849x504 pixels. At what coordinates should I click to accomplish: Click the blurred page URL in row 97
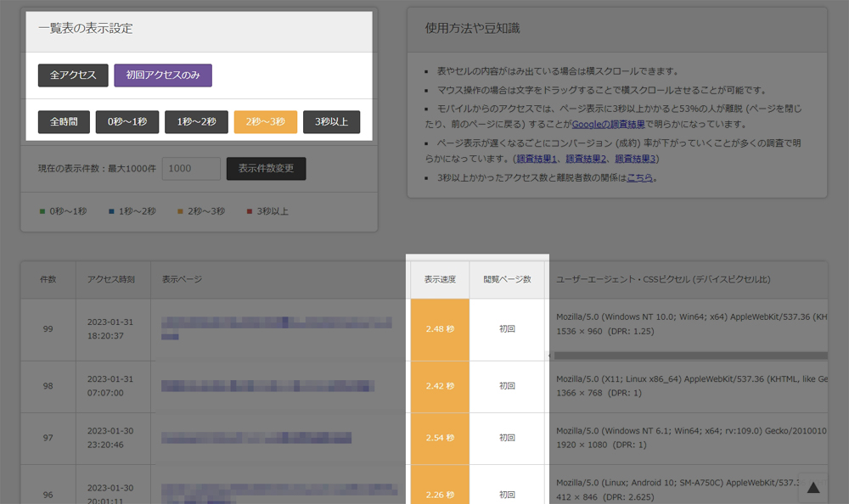pos(256,438)
